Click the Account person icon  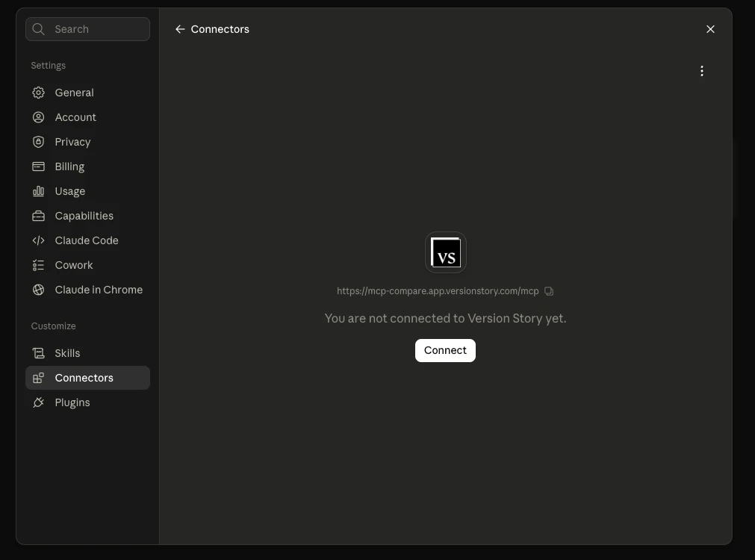39,117
